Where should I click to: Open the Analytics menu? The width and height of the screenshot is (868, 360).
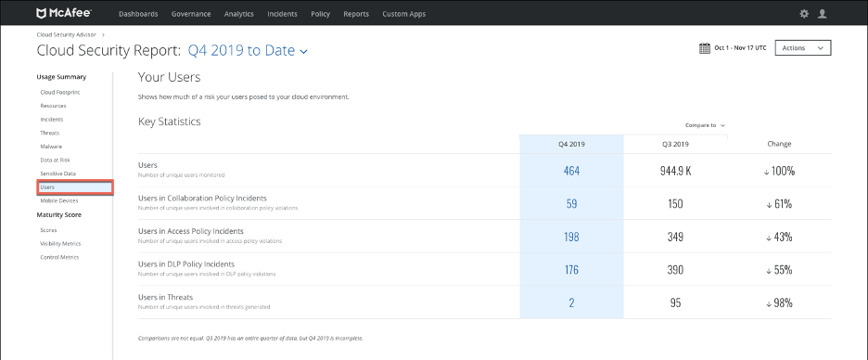click(x=239, y=14)
